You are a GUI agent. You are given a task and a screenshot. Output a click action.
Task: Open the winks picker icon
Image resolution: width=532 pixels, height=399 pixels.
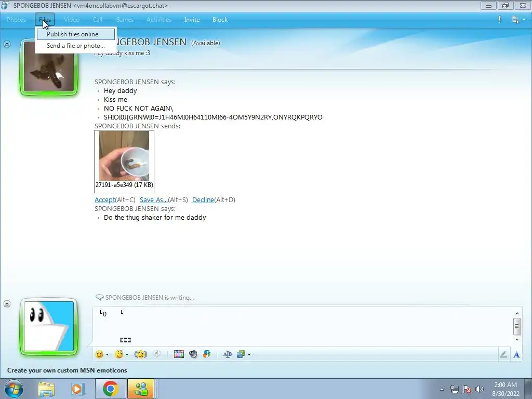pyautogui.click(x=119, y=354)
